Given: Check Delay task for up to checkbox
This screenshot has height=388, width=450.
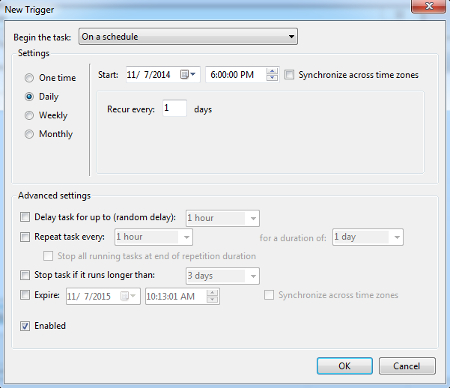Looking at the screenshot, I should (25, 217).
